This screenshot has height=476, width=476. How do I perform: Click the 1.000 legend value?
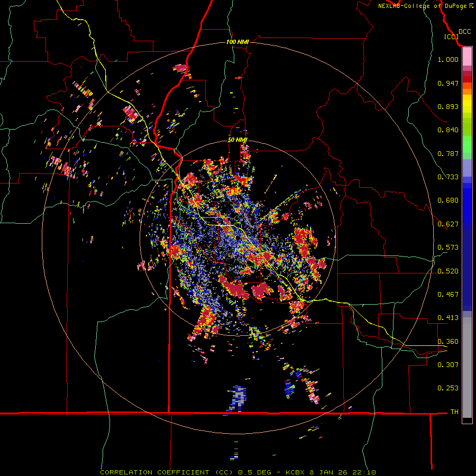pos(448,59)
